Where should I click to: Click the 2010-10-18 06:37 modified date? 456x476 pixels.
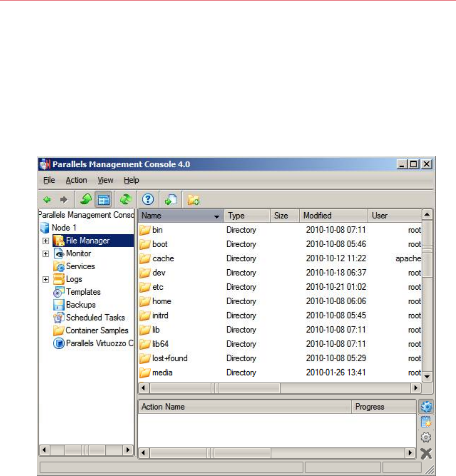(x=336, y=273)
